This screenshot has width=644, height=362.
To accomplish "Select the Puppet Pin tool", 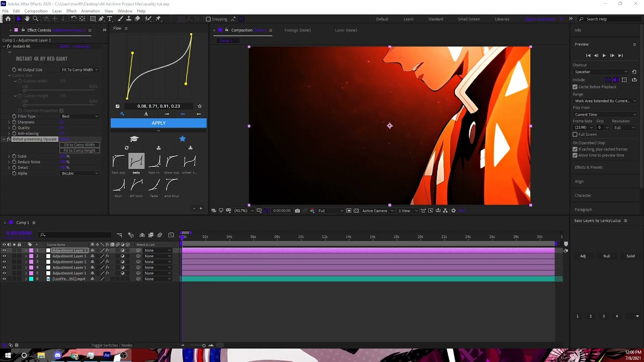I will (x=158, y=19).
